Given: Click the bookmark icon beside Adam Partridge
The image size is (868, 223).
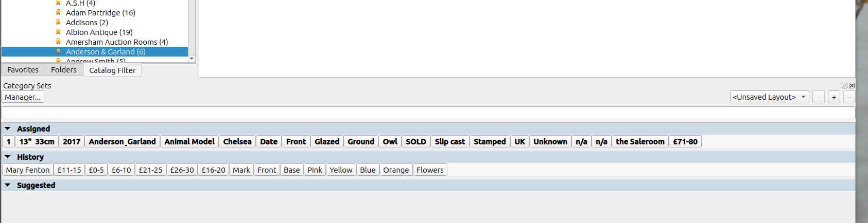Looking at the screenshot, I should click(58, 12).
